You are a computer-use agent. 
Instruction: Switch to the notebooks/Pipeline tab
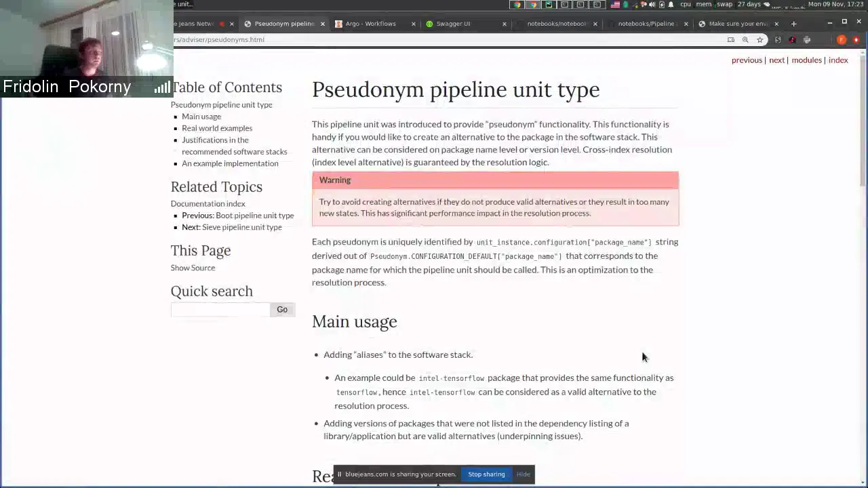tap(647, 24)
